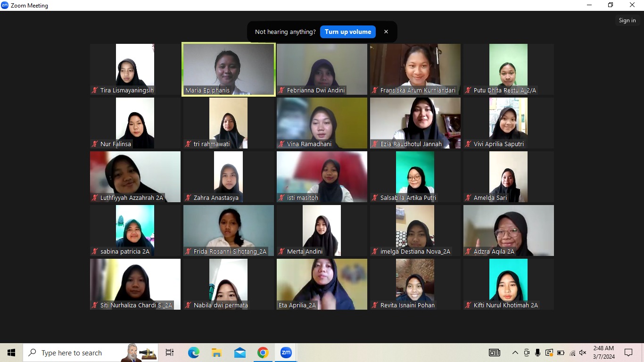
Task: Select Maria Epiphanis's highlighted video tile
Action: click(228, 66)
